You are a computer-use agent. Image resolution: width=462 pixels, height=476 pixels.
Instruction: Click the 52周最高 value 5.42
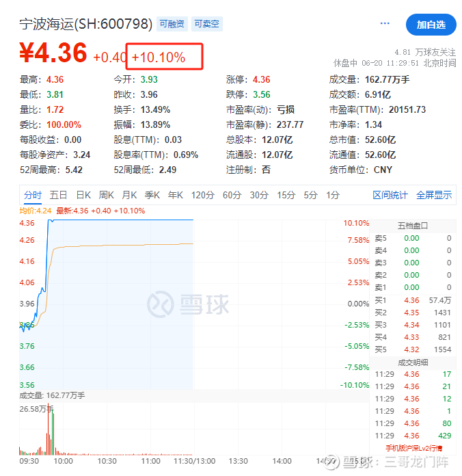[74, 170]
